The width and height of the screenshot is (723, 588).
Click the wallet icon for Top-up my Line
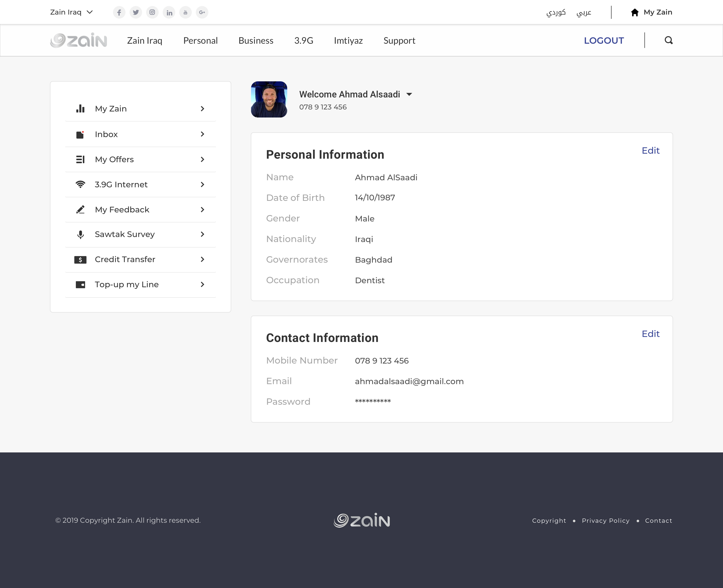coord(80,284)
